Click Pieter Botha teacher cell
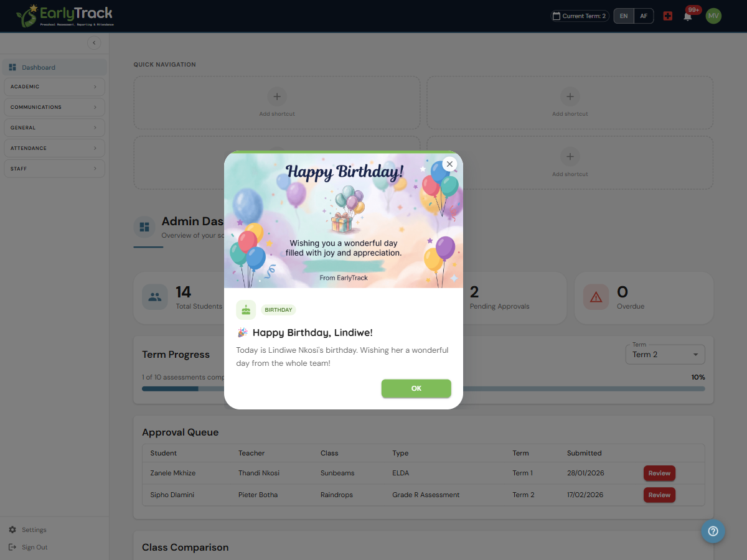This screenshot has width=747, height=560. tap(258, 495)
